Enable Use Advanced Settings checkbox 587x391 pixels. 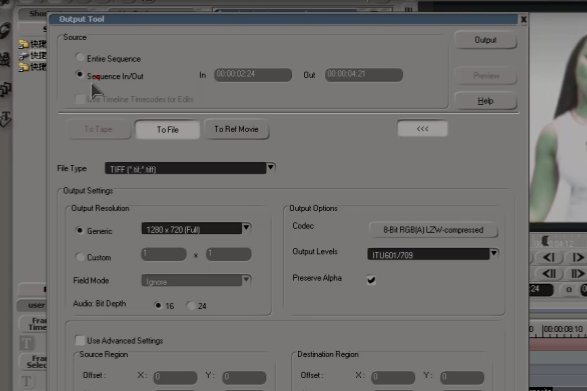coord(80,340)
